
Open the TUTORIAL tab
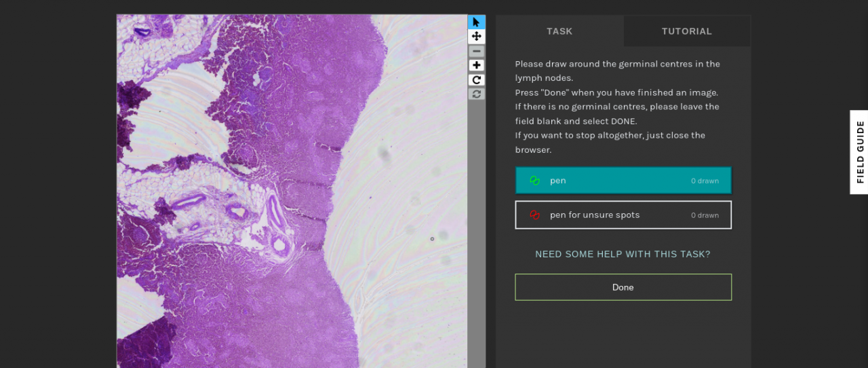pyautogui.click(x=687, y=31)
